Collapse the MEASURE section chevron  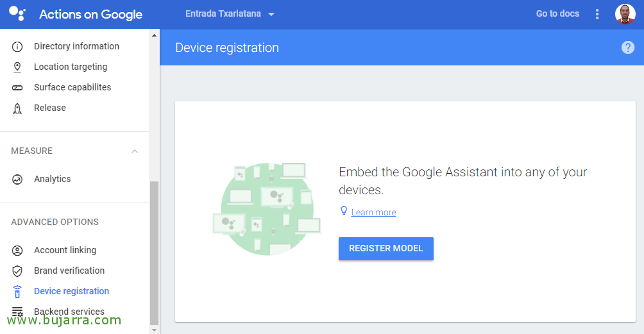[x=135, y=151]
